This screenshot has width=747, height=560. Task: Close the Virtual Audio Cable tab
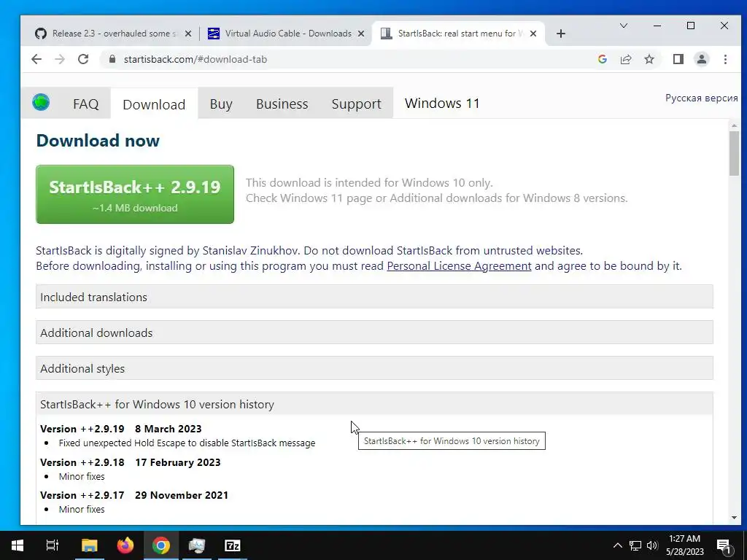pyautogui.click(x=361, y=34)
